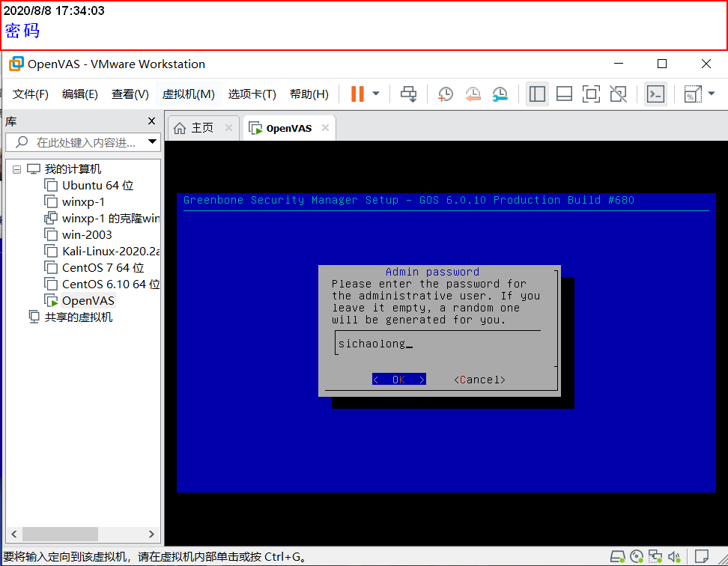Open the 查看(V) menu
Viewport: 728px width, 566px height.
[x=130, y=94]
